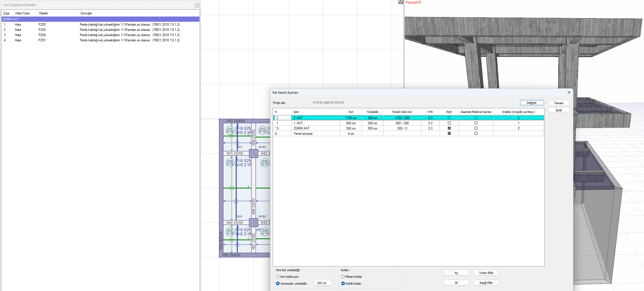Click the 0 cm Kot cell

point(351,134)
